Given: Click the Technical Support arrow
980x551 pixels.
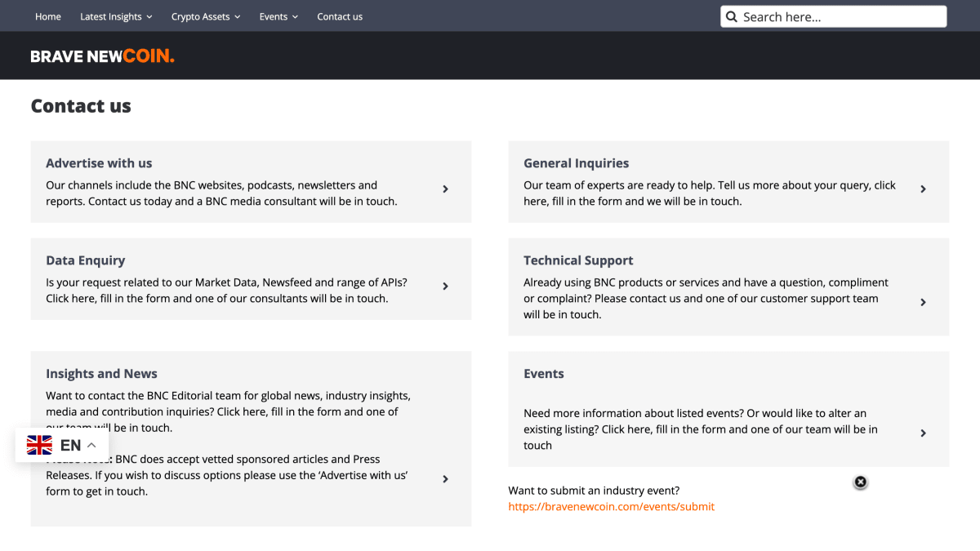Looking at the screenshot, I should pyautogui.click(x=923, y=302).
